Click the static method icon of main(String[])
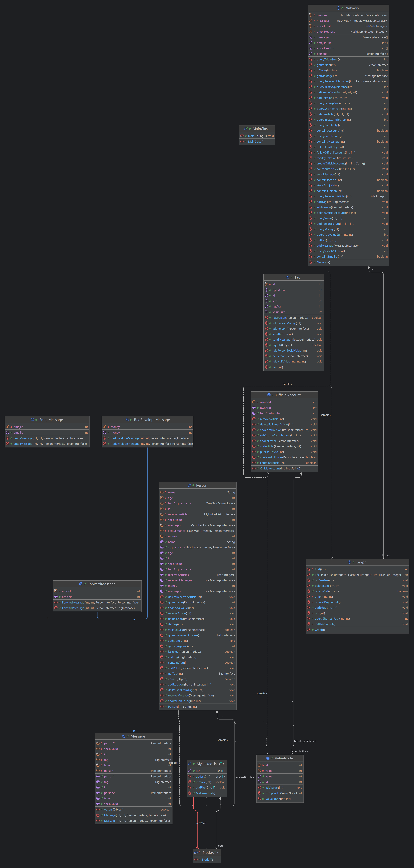This screenshot has width=414, height=868. point(242,136)
